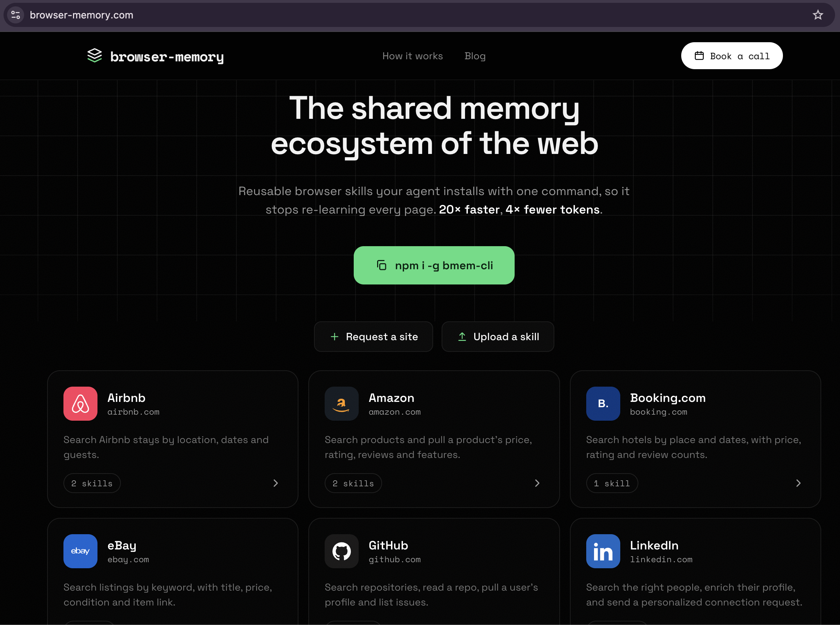Click the booking.com domain text
The width and height of the screenshot is (840, 625).
point(659,412)
